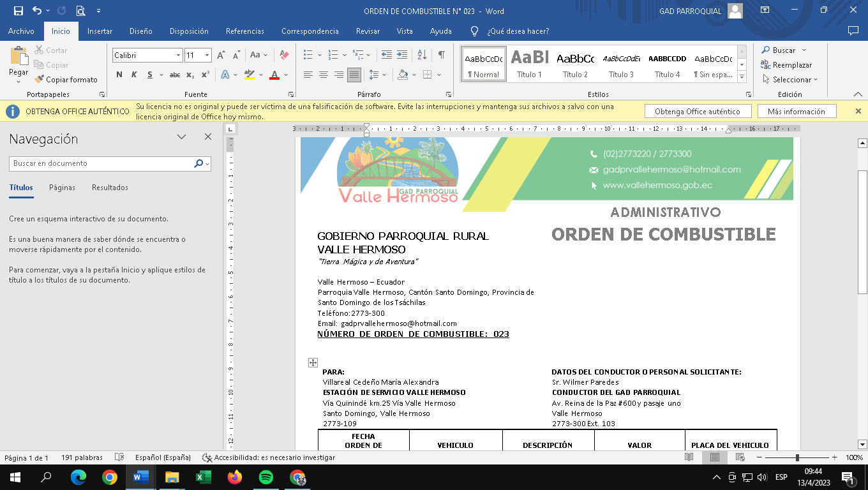
Task: Click the Buscar en documento search field
Action: coord(102,163)
